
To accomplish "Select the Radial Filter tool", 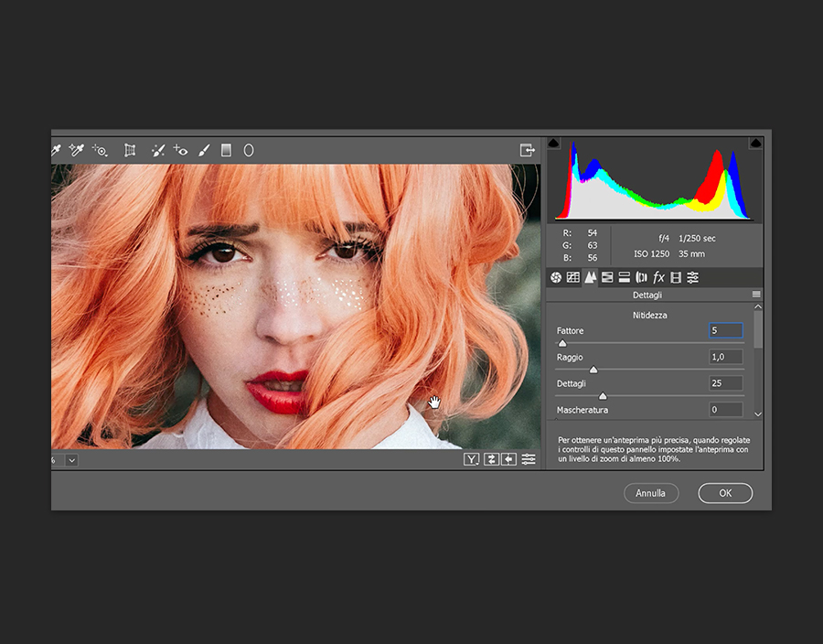I will pos(248,150).
